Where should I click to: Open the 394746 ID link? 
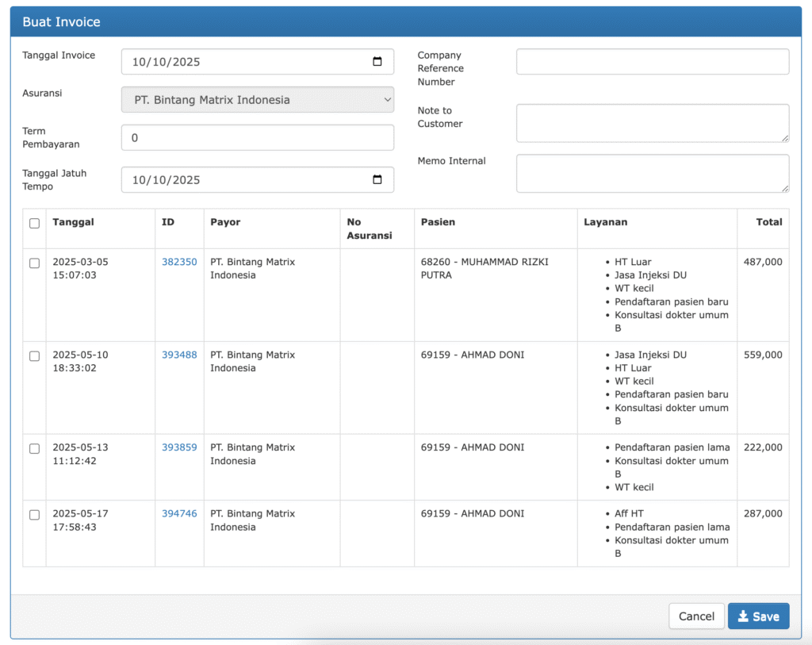click(x=179, y=513)
